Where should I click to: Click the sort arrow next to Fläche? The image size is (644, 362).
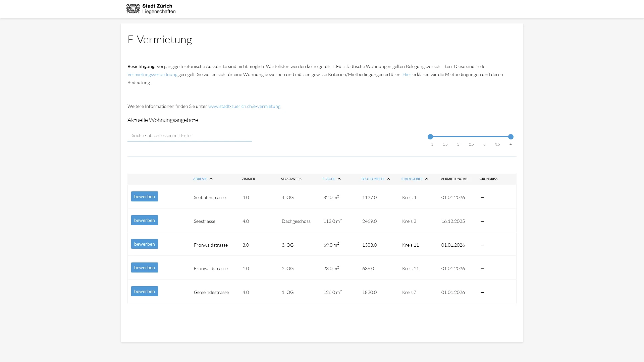click(x=339, y=179)
